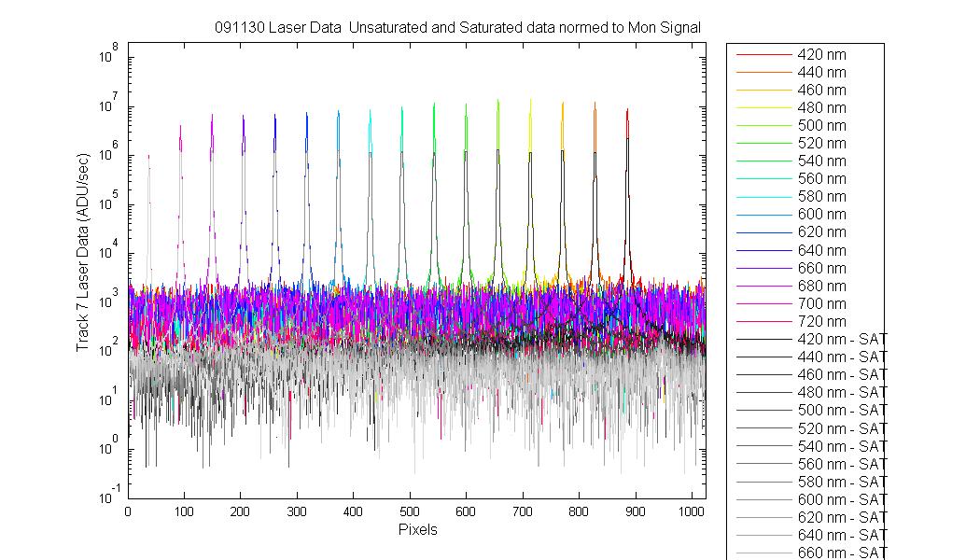The height and width of the screenshot is (560, 980).
Task: Select the '420 nm - SAT' legend label
Action: [x=842, y=340]
